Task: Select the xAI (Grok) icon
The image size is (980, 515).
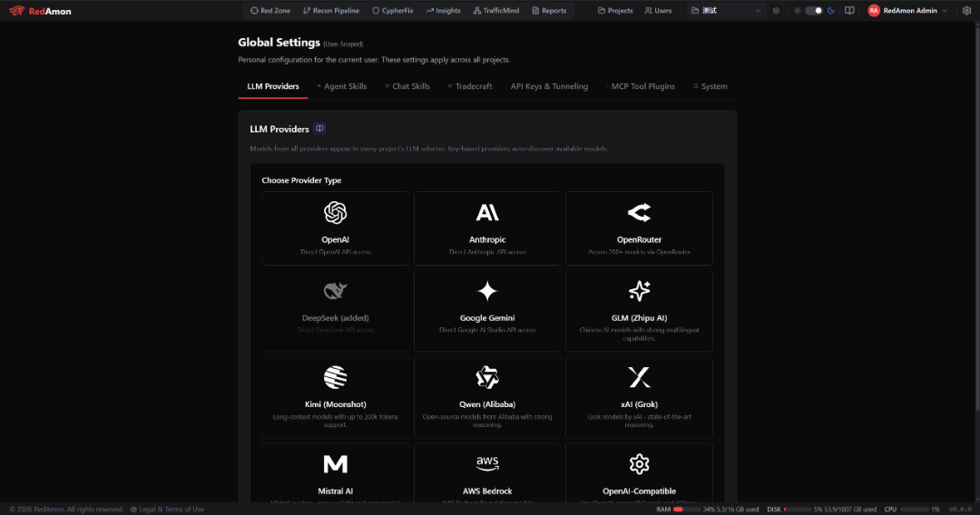Action: click(x=639, y=377)
